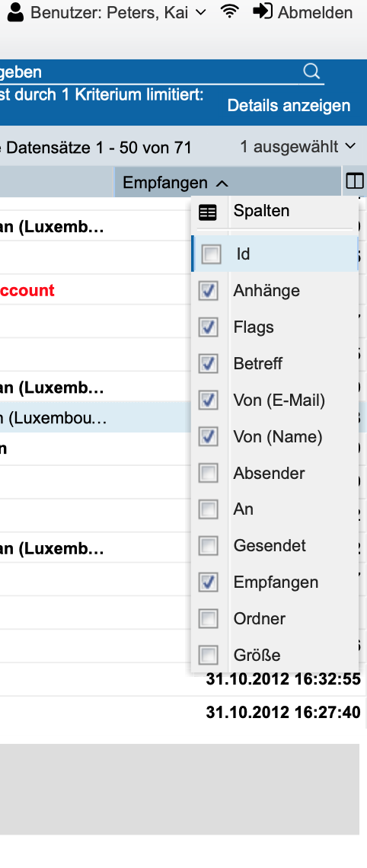Click into the search input field

[149, 72]
